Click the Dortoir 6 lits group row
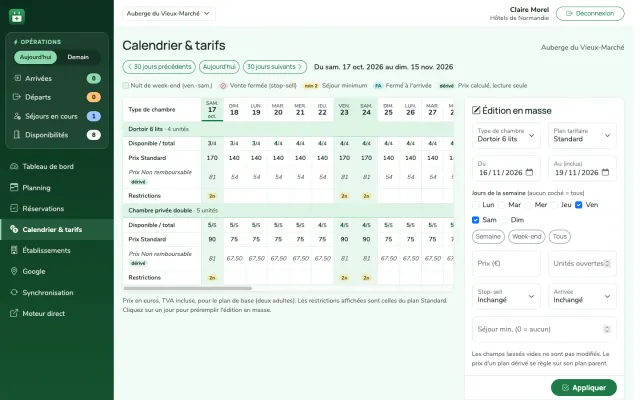The width and height of the screenshot is (640, 400). point(288,129)
